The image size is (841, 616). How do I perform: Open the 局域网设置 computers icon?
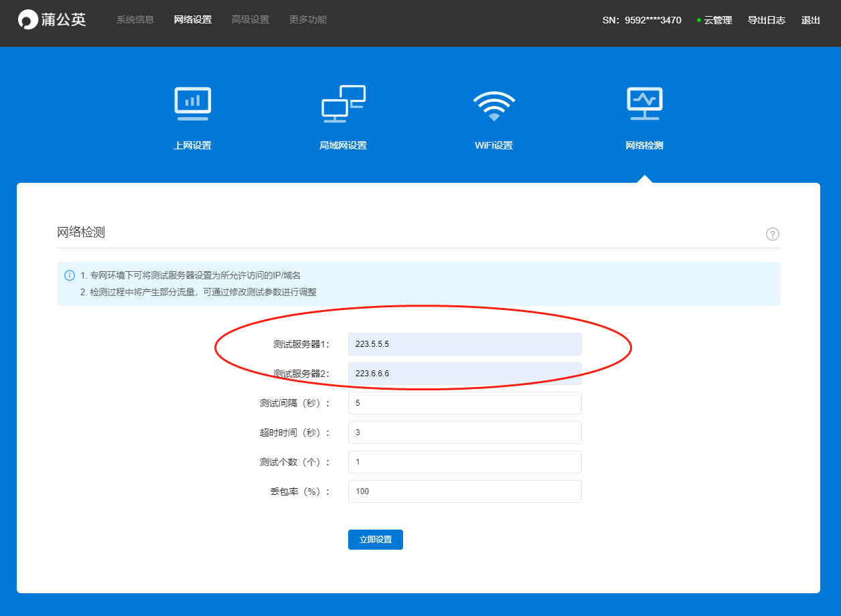tap(343, 104)
